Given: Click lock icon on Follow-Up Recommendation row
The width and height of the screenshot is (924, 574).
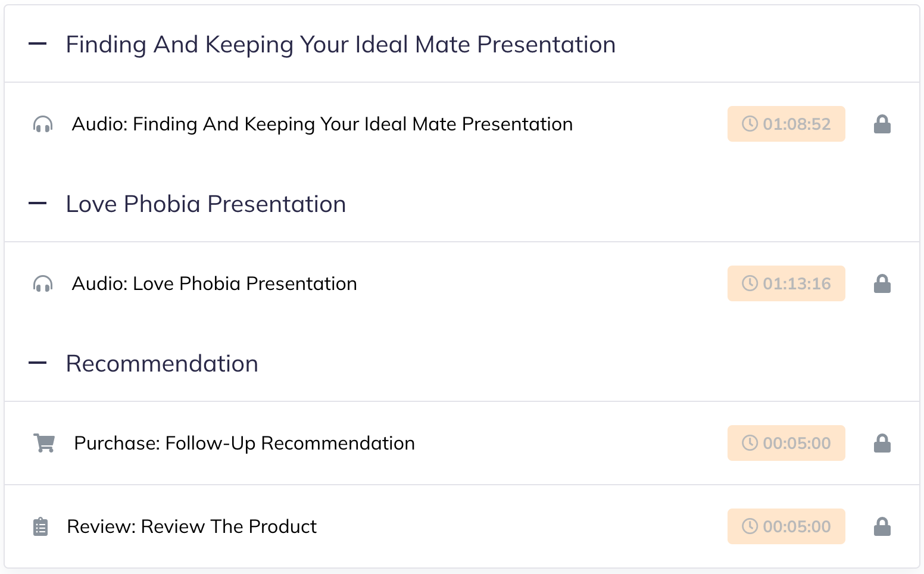Looking at the screenshot, I should tap(882, 443).
